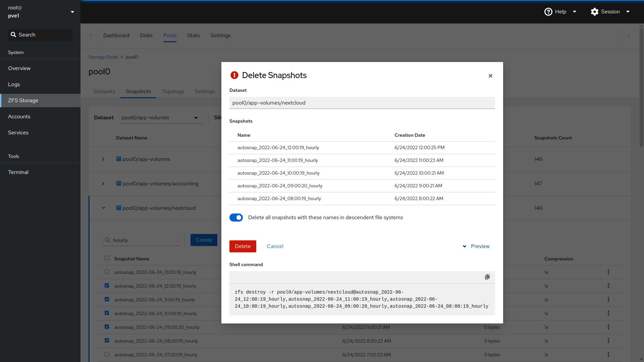Open the root@pve1 host dropdown
This screenshot has width=644, height=362.
click(72, 12)
